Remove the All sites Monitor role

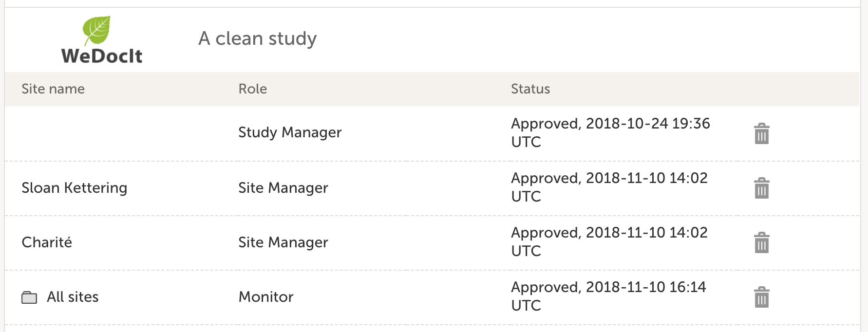click(x=761, y=297)
